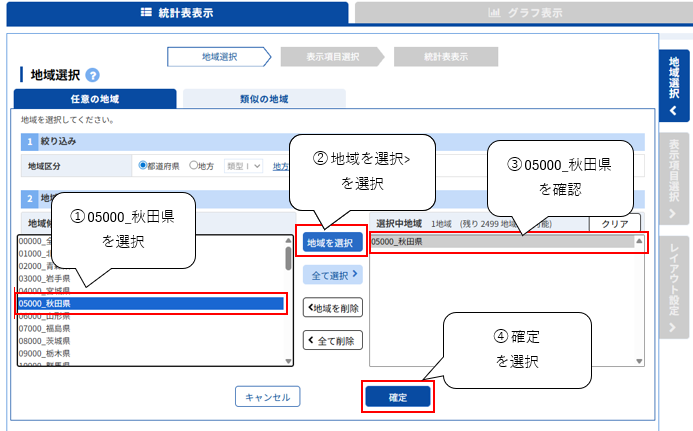693x431 pixels.
Task: Switch to the 類似の地域 tab
Action: click(264, 99)
